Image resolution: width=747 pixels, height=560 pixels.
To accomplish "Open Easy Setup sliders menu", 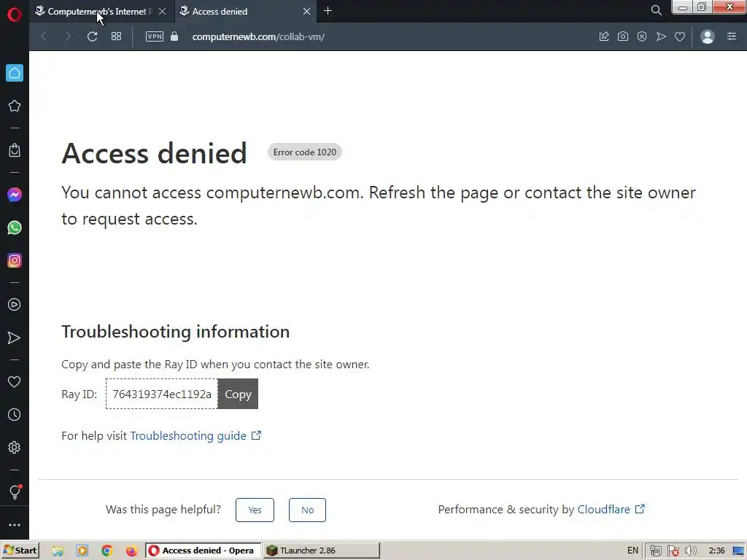I will (732, 36).
